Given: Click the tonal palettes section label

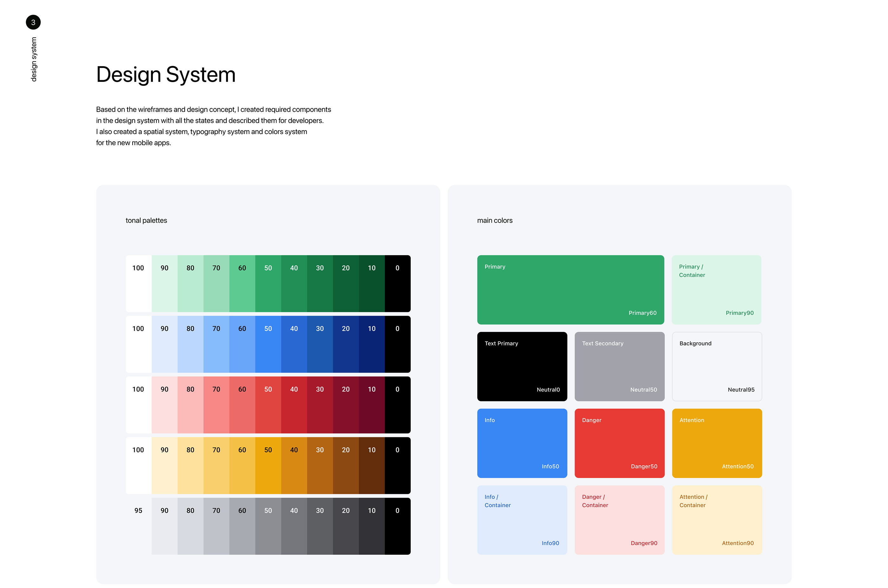Looking at the screenshot, I should (x=146, y=221).
